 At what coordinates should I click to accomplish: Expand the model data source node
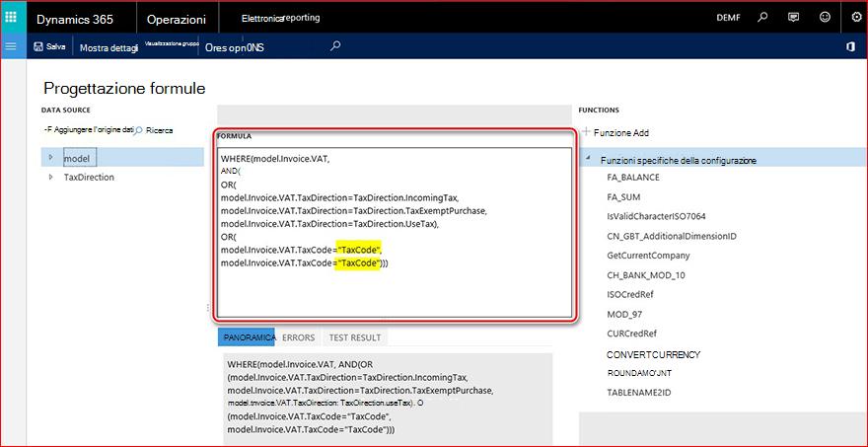click(x=50, y=157)
